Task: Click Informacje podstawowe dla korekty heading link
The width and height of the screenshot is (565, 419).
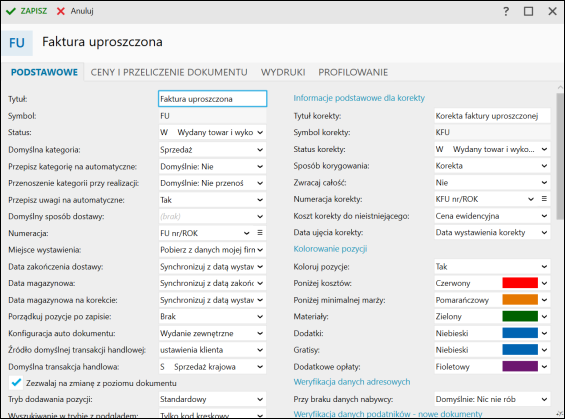Action: pos(359,98)
